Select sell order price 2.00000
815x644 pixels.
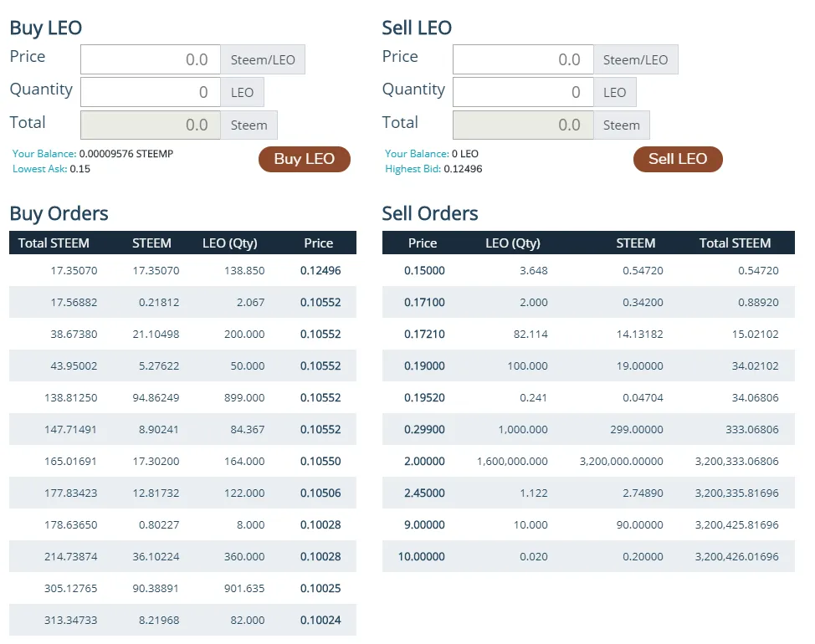(x=424, y=461)
